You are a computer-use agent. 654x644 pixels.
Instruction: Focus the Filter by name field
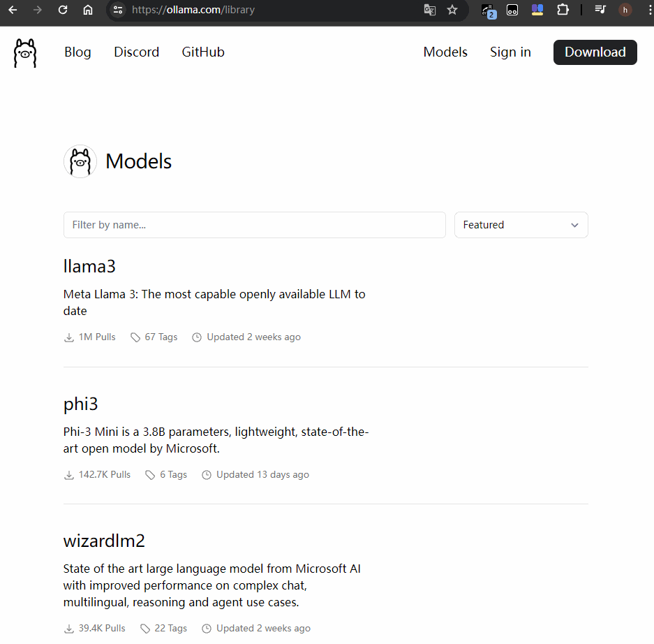point(254,225)
